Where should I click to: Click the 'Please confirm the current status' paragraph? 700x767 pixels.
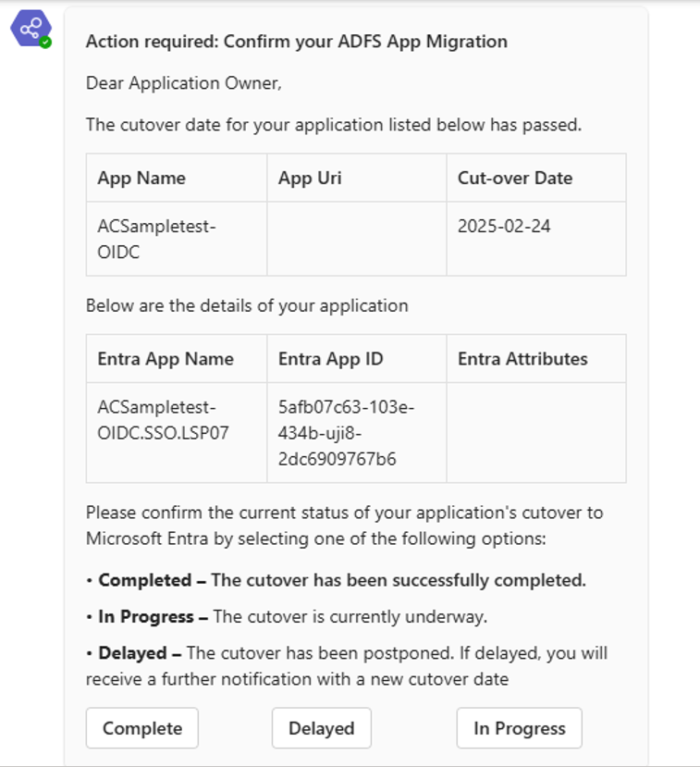coord(345,526)
